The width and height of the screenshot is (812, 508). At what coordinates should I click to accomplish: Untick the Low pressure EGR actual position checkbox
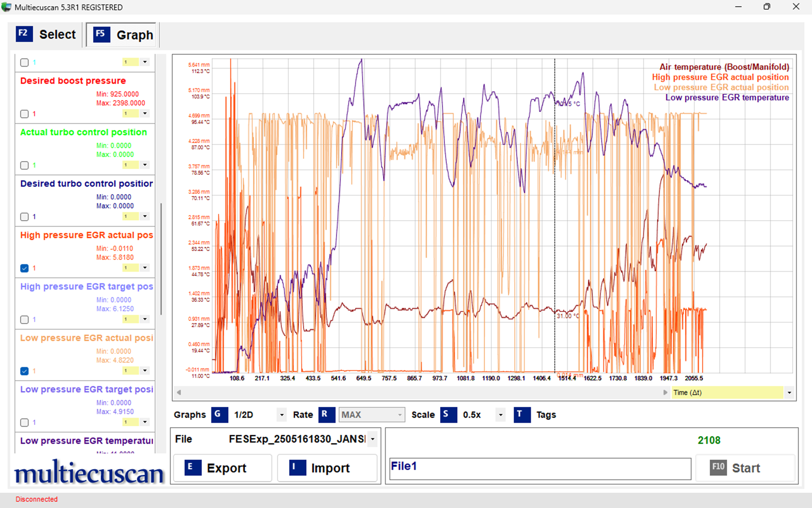pos(24,371)
